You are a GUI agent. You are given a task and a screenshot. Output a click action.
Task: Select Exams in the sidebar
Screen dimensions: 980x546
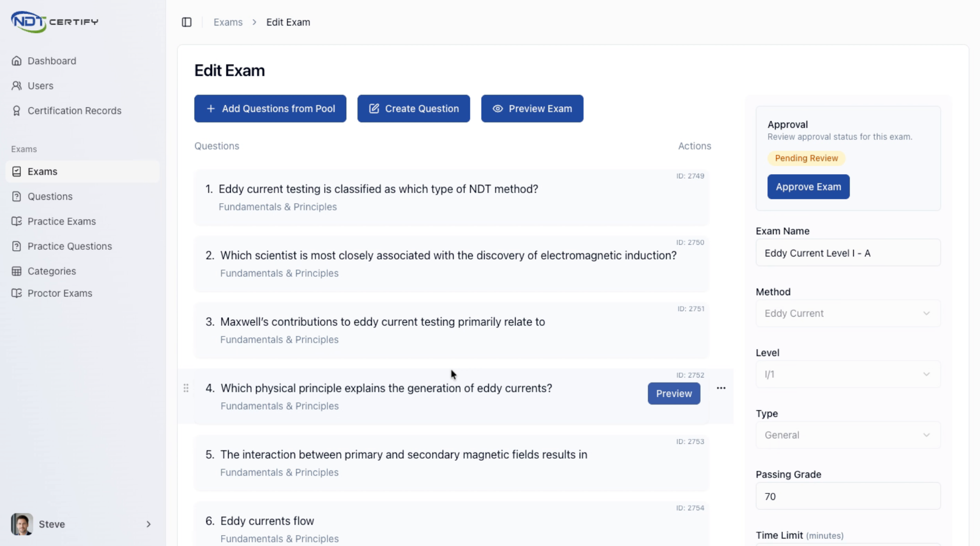tap(82, 172)
